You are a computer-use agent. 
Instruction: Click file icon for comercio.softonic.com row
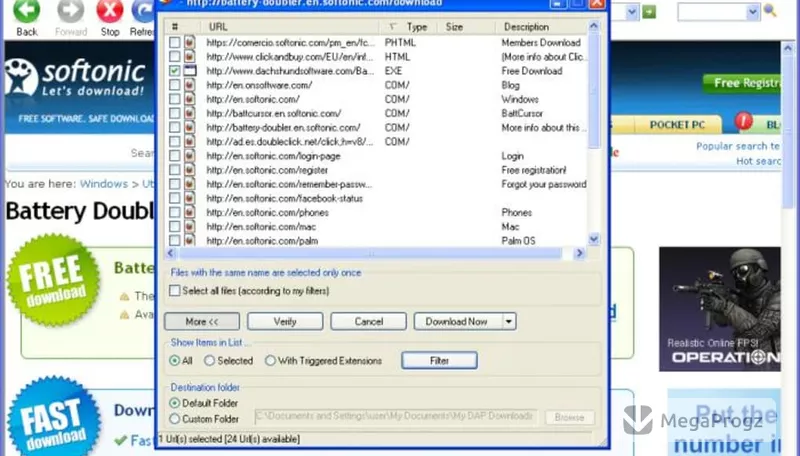pos(189,42)
